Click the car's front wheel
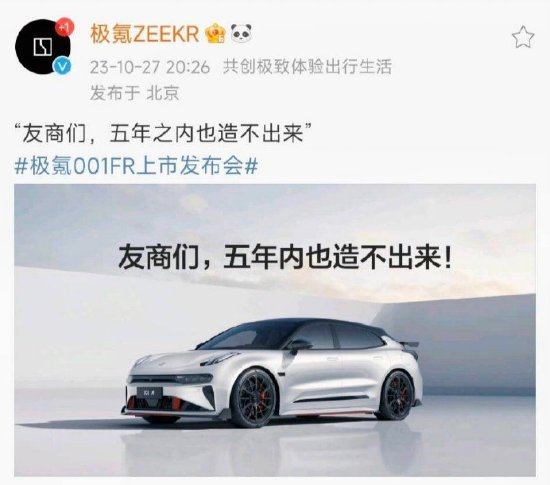The image size is (550, 485). click(254, 399)
